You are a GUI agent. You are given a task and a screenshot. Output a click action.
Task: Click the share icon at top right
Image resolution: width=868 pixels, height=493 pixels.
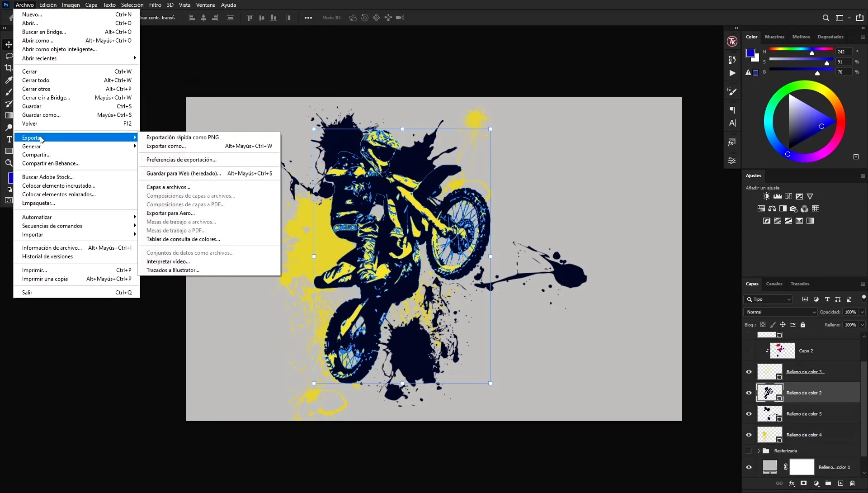tap(860, 18)
